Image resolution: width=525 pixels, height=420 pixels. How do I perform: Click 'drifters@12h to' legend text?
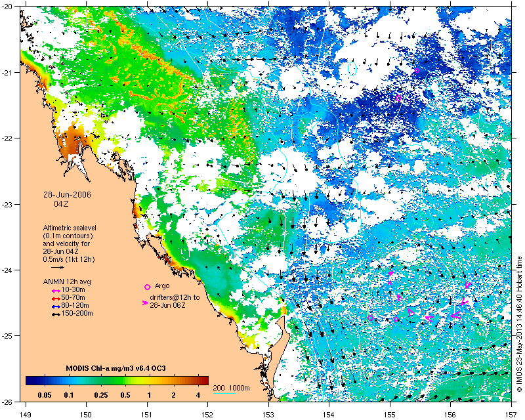[175, 297]
